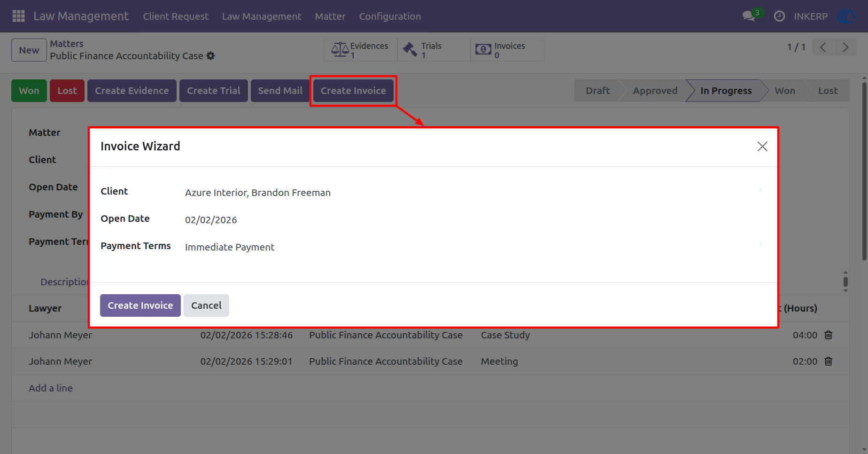Open the conversations chat icon
Viewport: 868px width, 454px height.
[749, 16]
